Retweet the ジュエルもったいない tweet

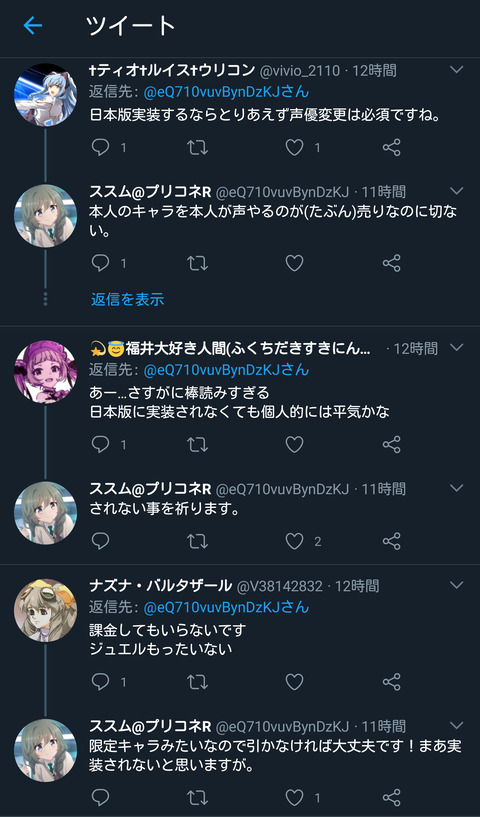tap(198, 682)
